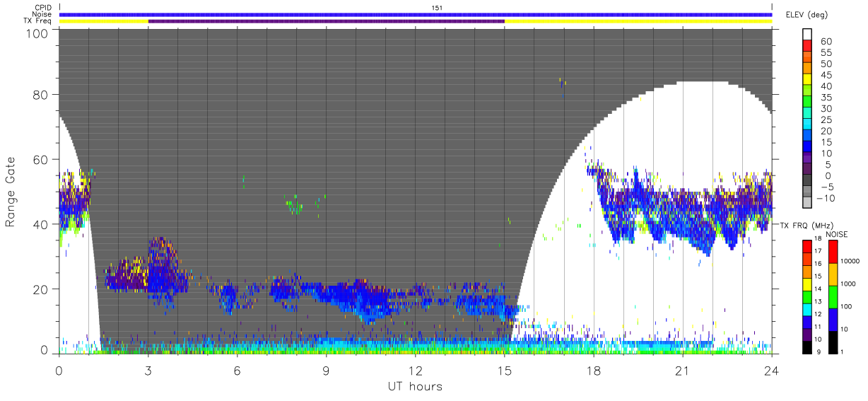This screenshot has width=868, height=401.
Task: Click the red swatch in the TX FRQ colorbar
Action: 807,247
